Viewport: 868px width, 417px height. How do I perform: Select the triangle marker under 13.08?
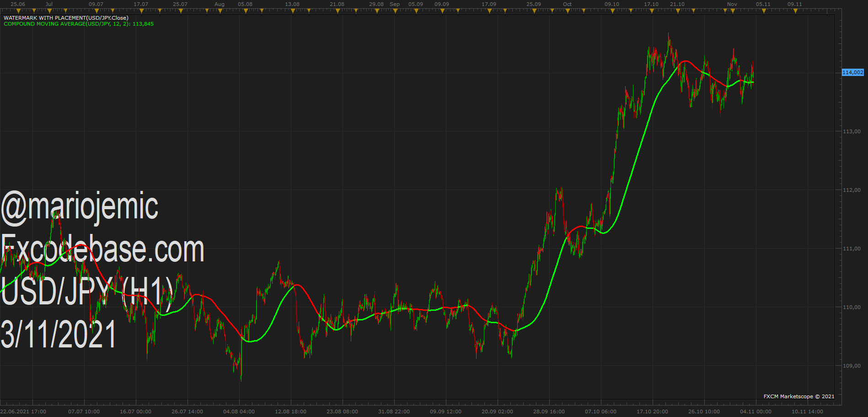tap(292, 11)
